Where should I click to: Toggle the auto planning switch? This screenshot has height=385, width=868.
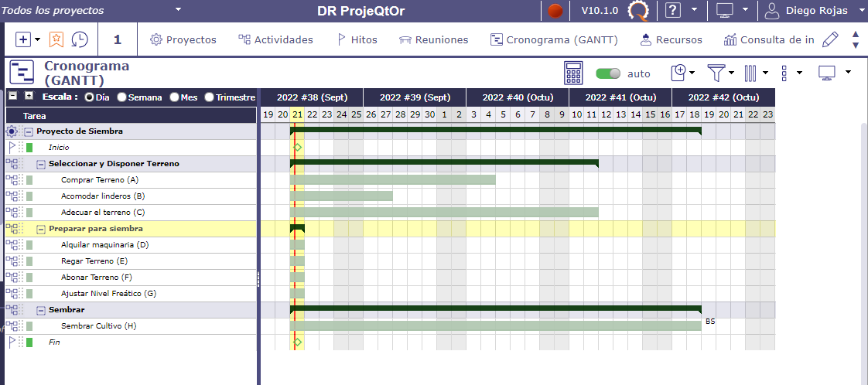pos(609,73)
